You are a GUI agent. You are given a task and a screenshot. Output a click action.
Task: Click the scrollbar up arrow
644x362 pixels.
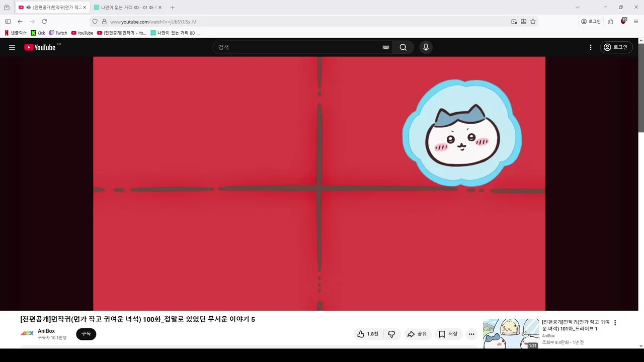641,41
